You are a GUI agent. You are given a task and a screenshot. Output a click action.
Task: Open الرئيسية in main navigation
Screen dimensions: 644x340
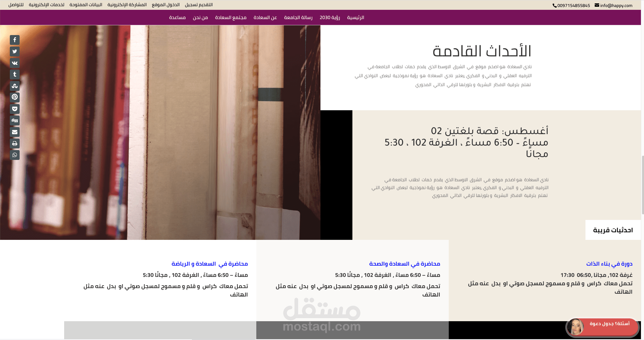click(x=355, y=18)
